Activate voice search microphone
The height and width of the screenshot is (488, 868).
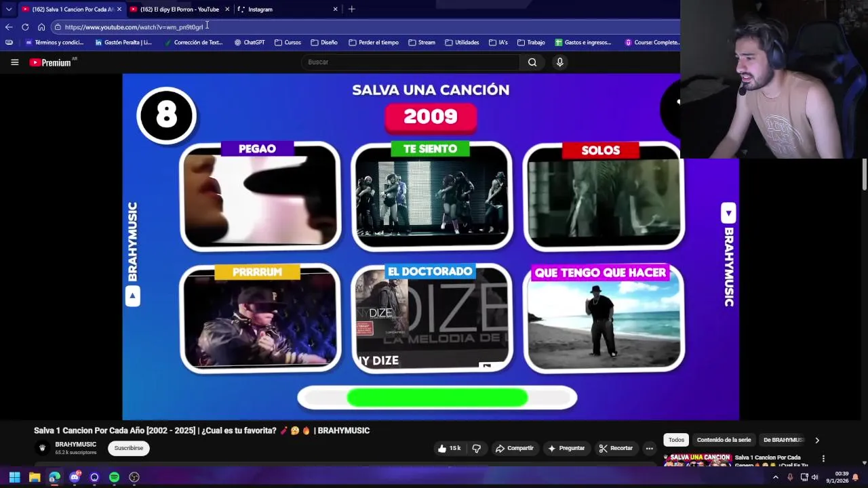pyautogui.click(x=559, y=62)
